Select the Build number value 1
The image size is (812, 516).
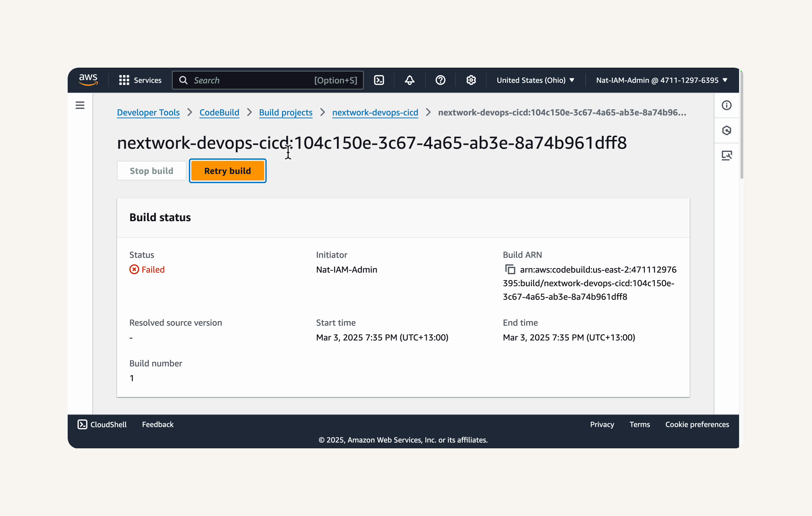point(132,378)
